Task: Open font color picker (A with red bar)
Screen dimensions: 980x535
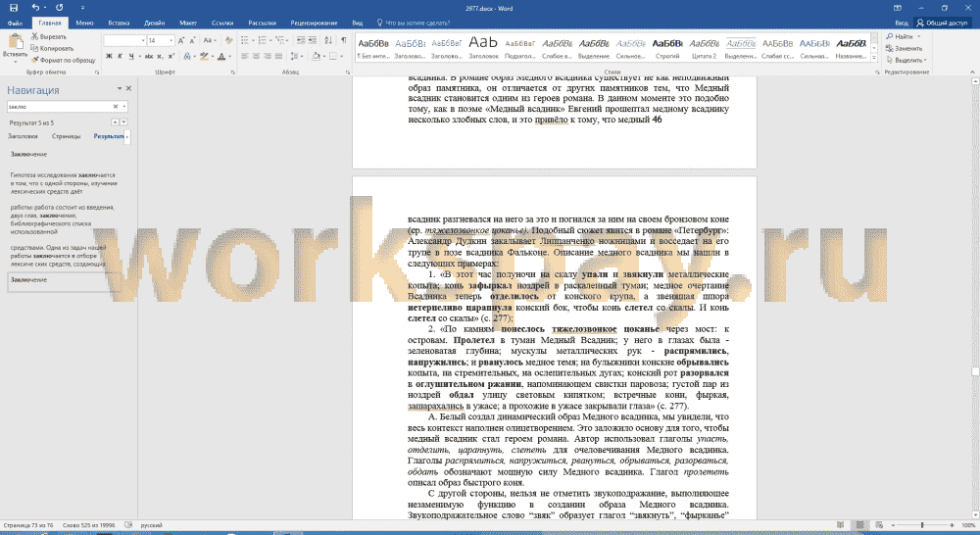Action: [x=222, y=56]
